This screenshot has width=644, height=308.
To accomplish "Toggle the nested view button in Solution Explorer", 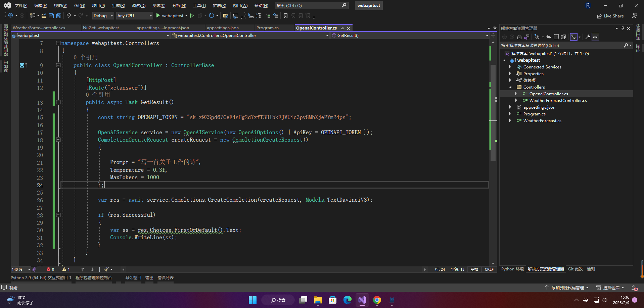I will tap(574, 37).
